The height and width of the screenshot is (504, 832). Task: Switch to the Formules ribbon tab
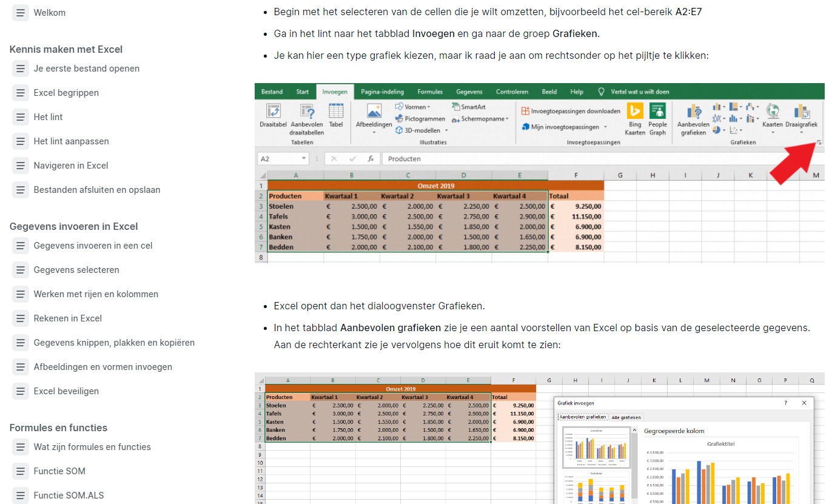point(429,91)
